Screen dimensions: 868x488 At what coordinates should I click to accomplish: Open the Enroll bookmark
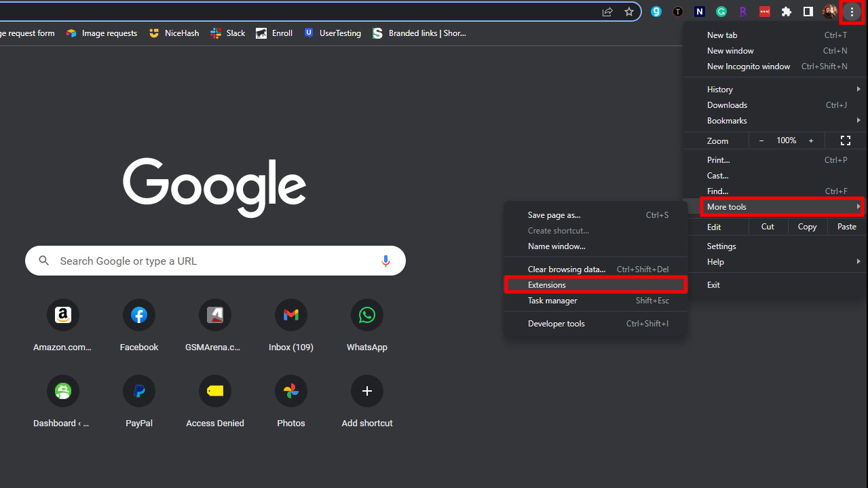274,33
